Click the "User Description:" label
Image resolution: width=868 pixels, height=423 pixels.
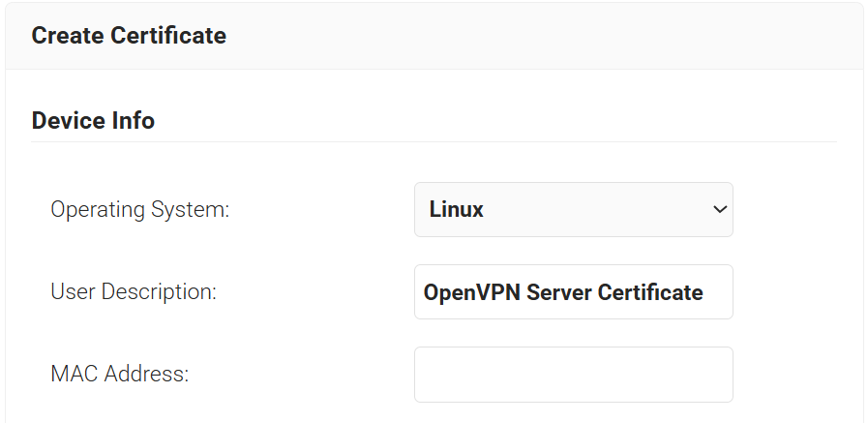tap(133, 291)
